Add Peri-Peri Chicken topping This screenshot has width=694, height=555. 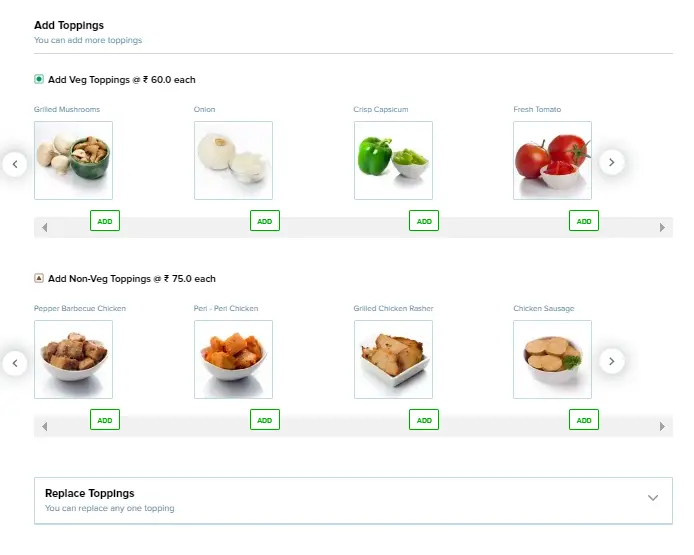265,420
